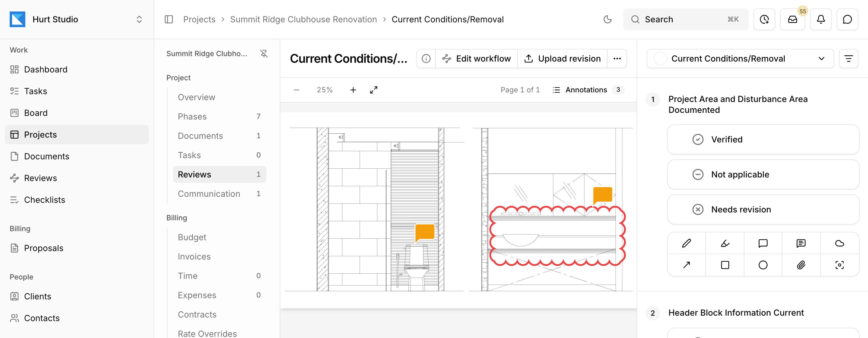
Task: Mark item 1 as Needs revision
Action: click(x=763, y=209)
